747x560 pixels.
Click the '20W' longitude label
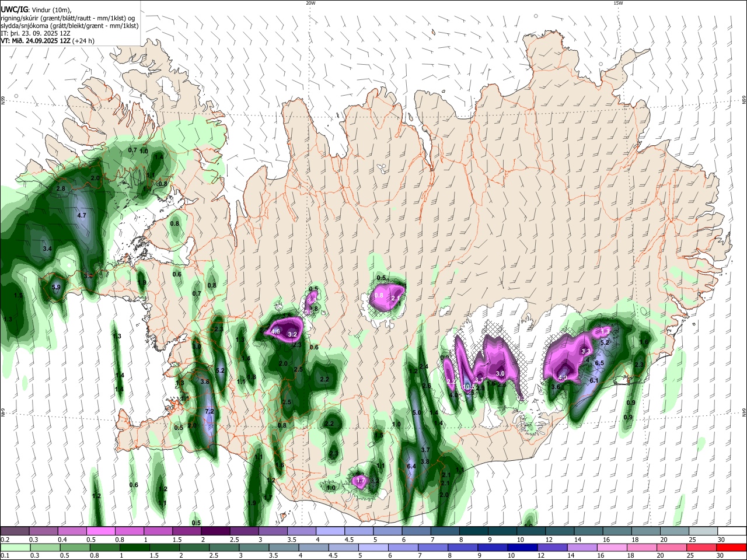310,3
